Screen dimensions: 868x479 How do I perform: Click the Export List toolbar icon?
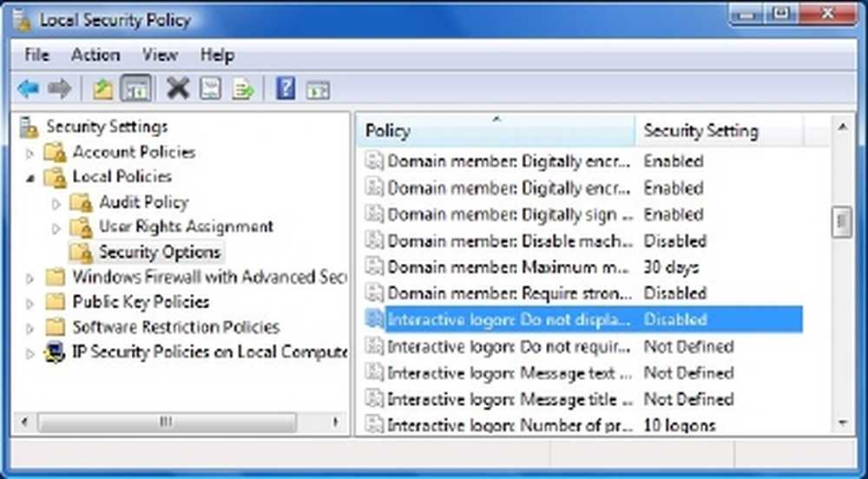(242, 89)
